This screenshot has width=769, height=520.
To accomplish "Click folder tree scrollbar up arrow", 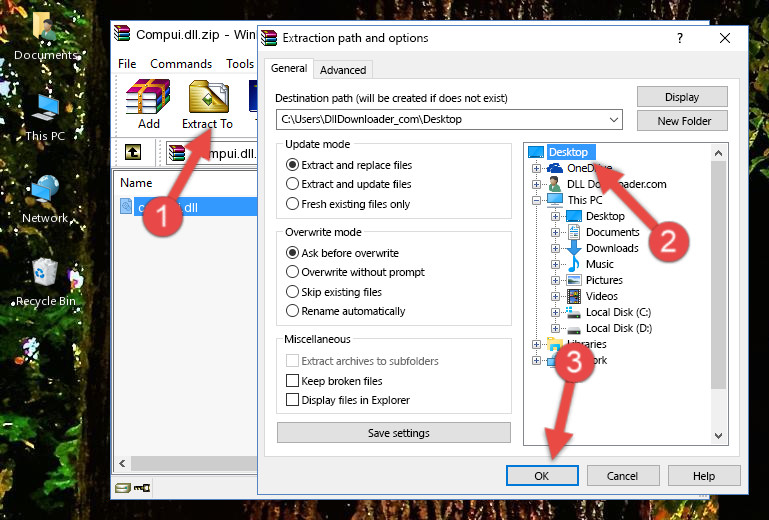I will (x=718, y=153).
